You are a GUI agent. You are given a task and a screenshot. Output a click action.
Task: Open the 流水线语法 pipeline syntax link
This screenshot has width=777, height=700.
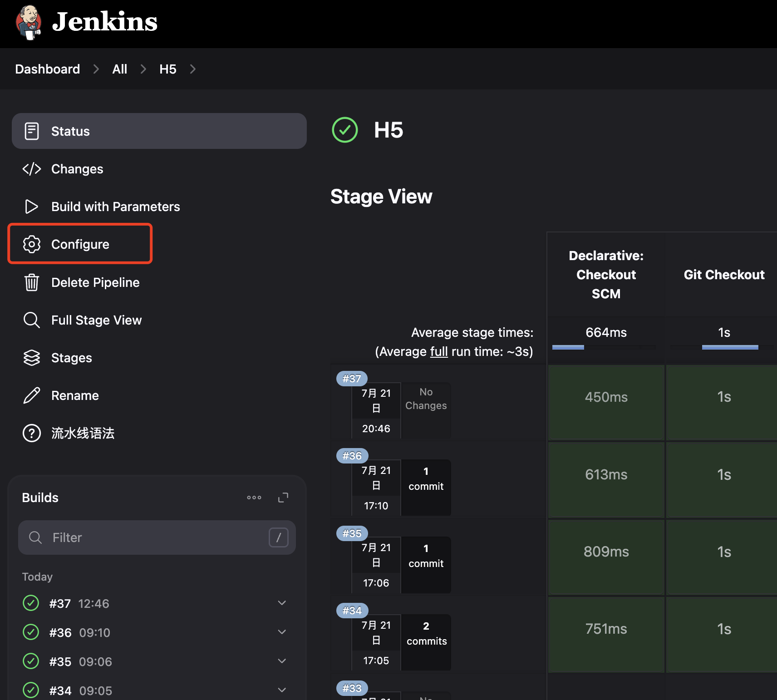click(83, 433)
